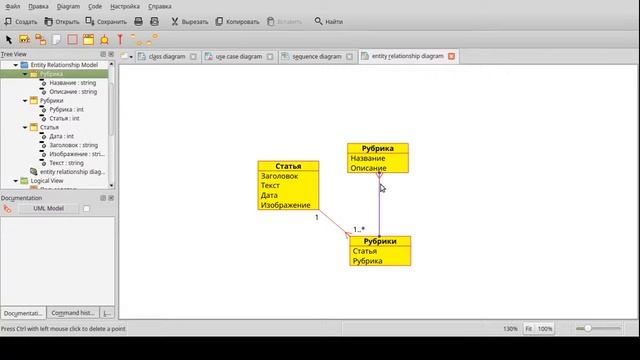The height and width of the screenshot is (360, 640).
Task: Select the arrow pointer tool
Action: 9,40
